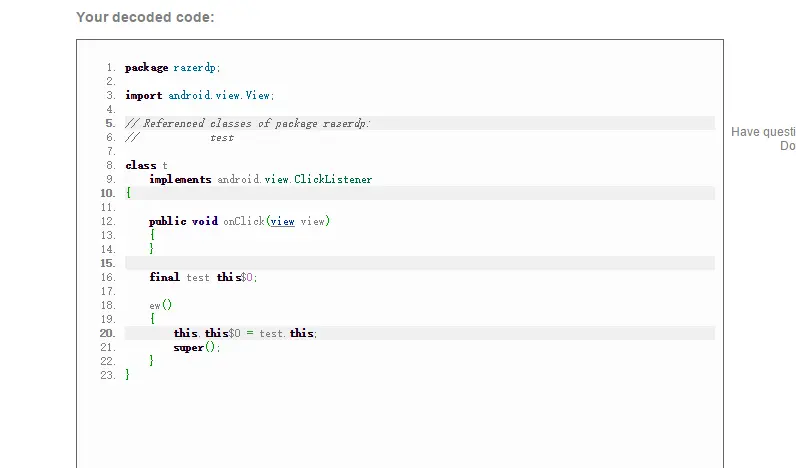The height and width of the screenshot is (468, 796).
Task: Click the 'implements' keyword
Action: [180, 179]
